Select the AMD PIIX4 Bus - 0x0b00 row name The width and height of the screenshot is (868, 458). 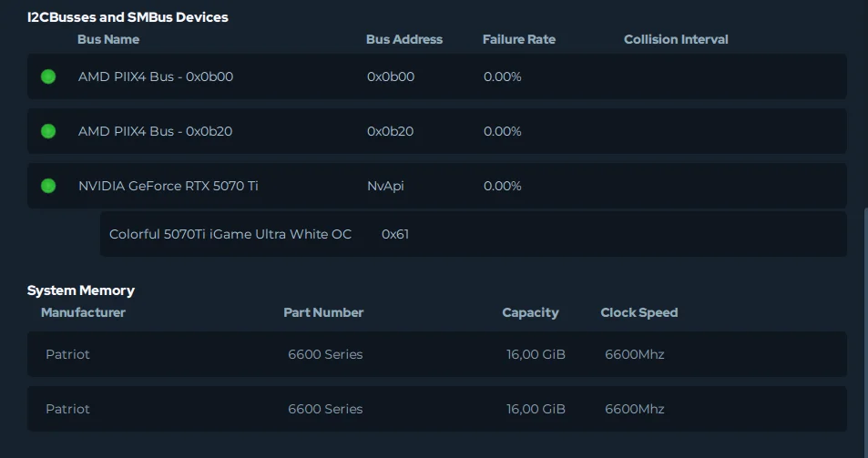[156, 76]
